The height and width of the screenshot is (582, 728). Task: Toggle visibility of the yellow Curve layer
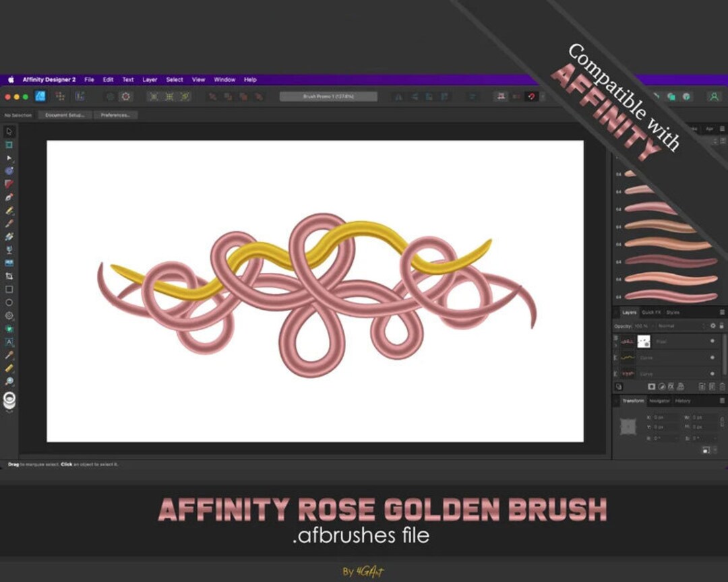click(x=712, y=358)
